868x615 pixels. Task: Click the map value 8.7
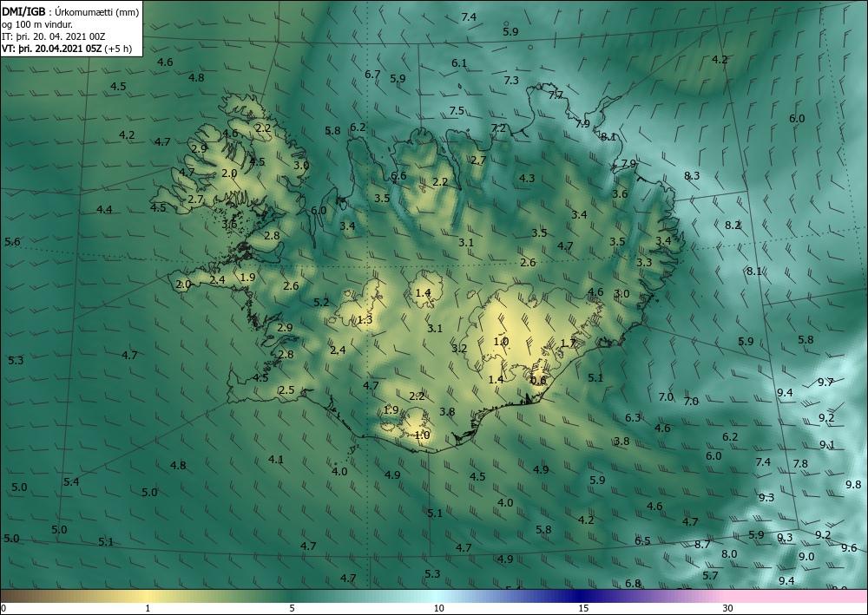(x=702, y=544)
